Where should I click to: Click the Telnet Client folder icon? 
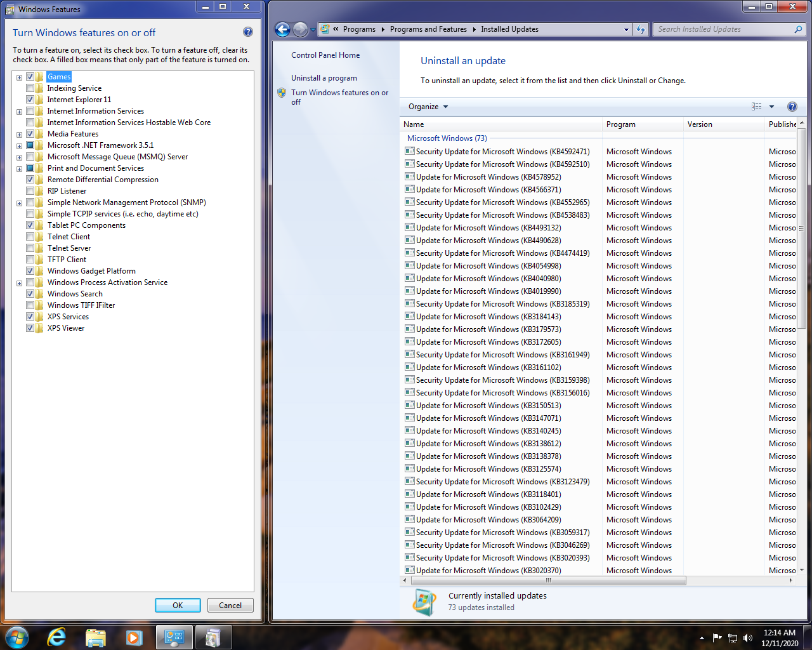[x=40, y=237]
